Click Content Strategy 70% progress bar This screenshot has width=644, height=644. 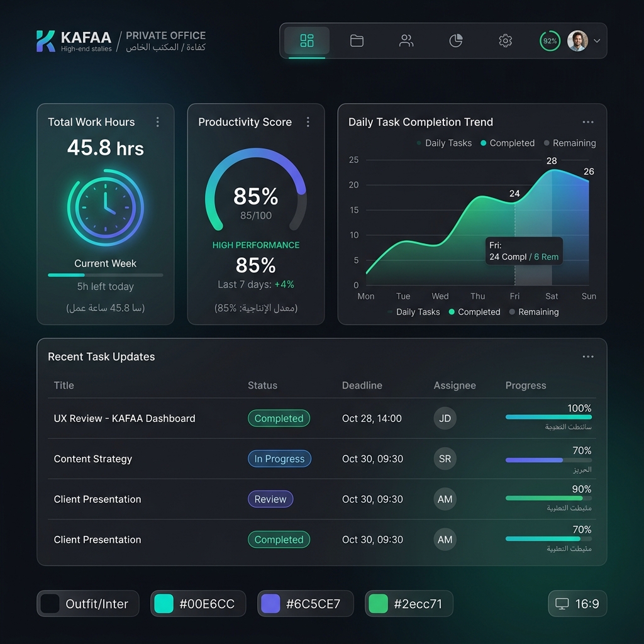tap(548, 460)
